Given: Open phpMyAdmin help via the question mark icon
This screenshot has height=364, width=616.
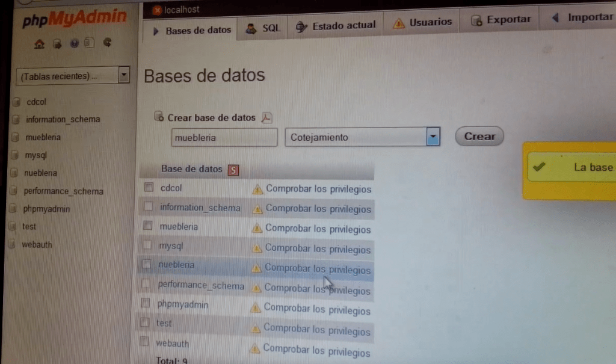Looking at the screenshot, I should point(73,43).
